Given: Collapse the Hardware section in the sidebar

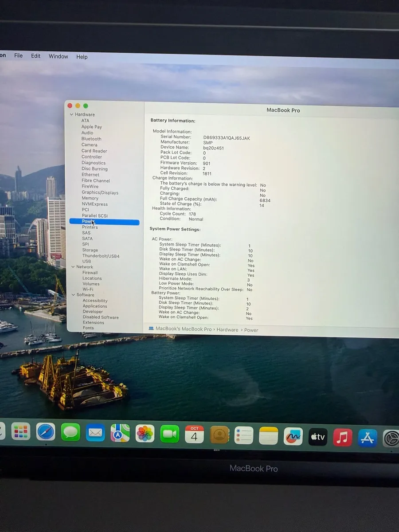Looking at the screenshot, I should [72, 114].
